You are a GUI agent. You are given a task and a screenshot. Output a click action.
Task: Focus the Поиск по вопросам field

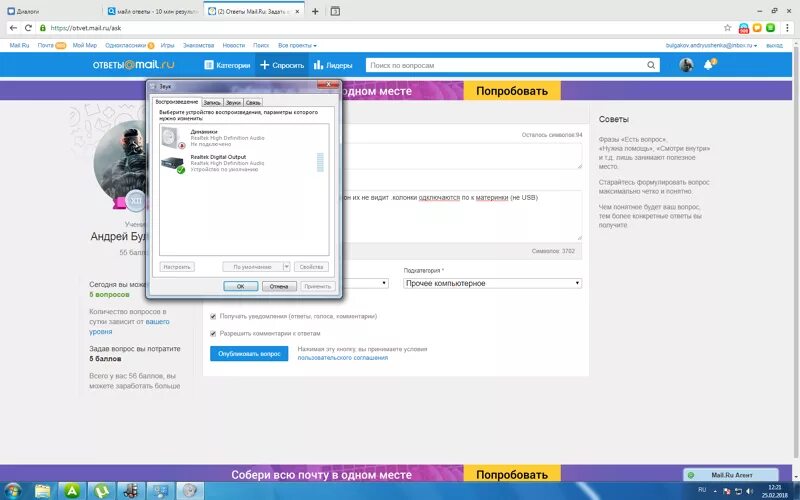click(x=506, y=65)
